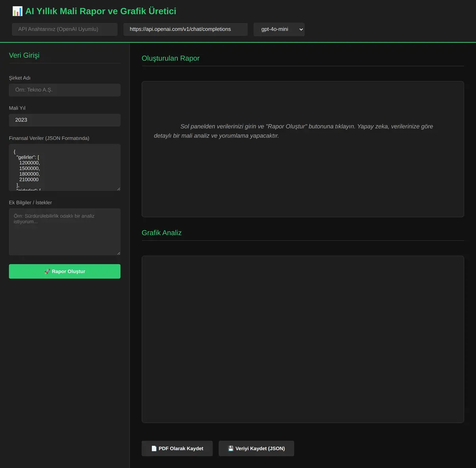
Task: Click the empty Grafik Analiz chart area
Action: (303, 339)
